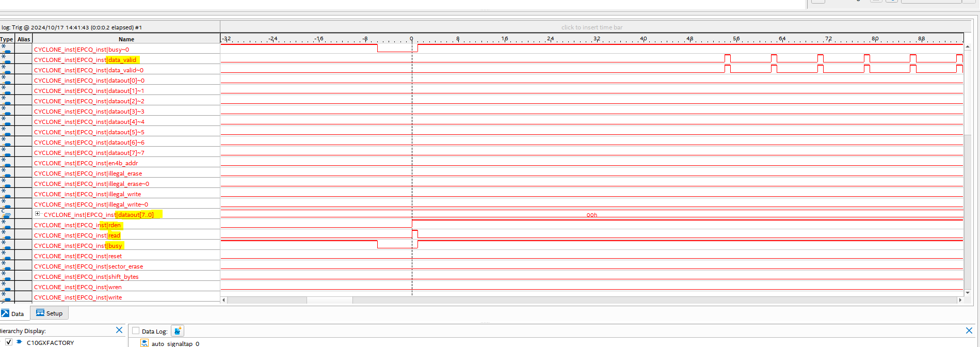Click the type icon for dataout[6]~6
Image resolution: width=980 pixels, height=347 pixels.
[x=7, y=142]
